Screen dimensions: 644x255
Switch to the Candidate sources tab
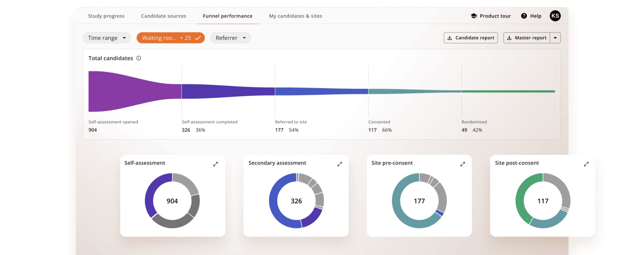click(x=163, y=16)
